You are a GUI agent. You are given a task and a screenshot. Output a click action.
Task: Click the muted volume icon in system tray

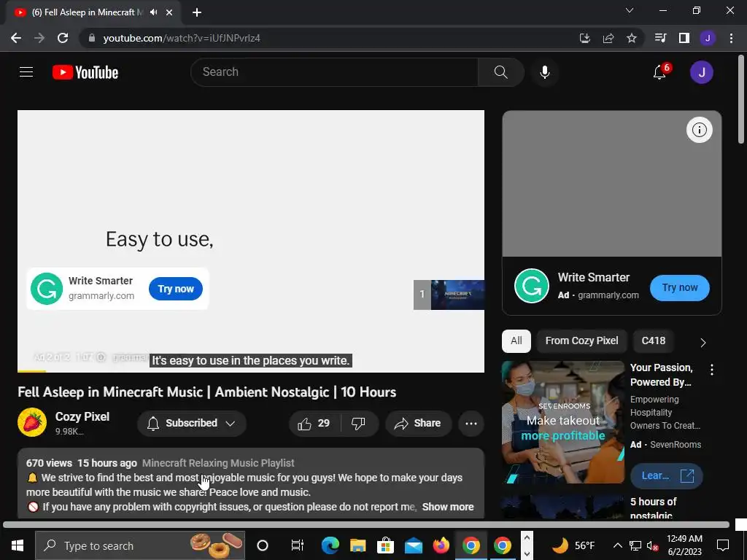point(653,545)
